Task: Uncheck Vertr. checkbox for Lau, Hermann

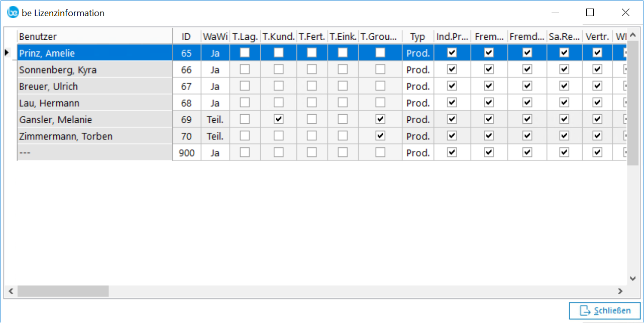Action: [x=597, y=103]
